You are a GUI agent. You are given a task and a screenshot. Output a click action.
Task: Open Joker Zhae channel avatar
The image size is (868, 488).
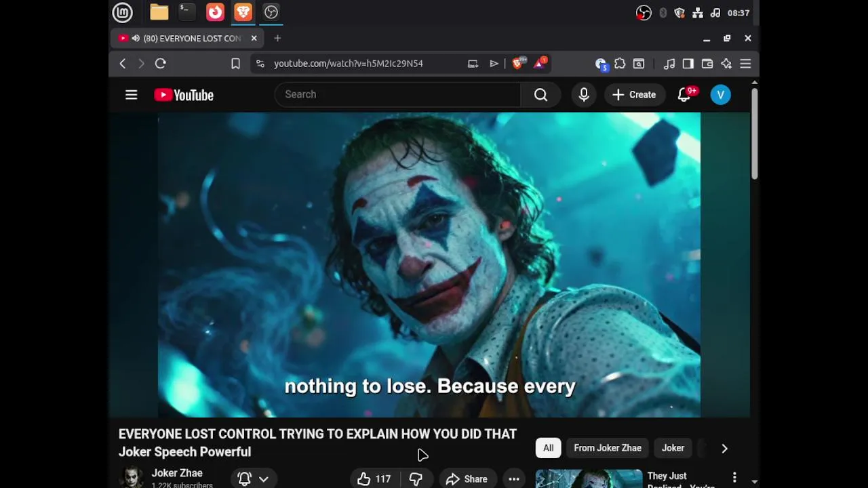132,478
